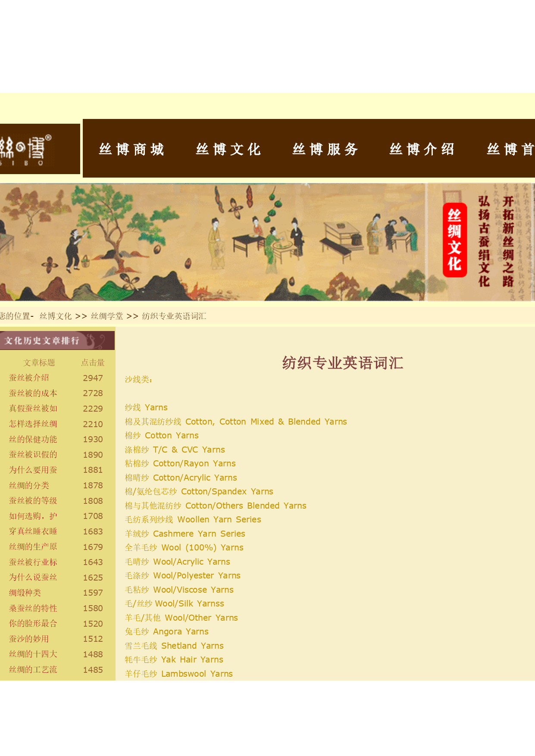Click the Woollen Yarn Series line
The width and height of the screenshot is (535, 756).
tap(193, 519)
